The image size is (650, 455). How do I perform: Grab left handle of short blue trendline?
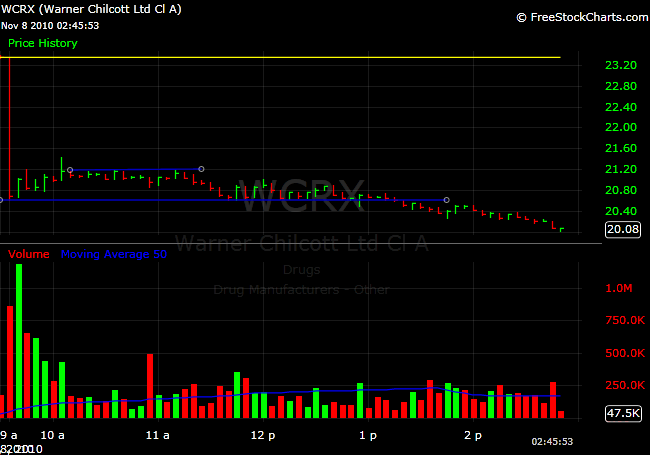pyautogui.click(x=70, y=170)
